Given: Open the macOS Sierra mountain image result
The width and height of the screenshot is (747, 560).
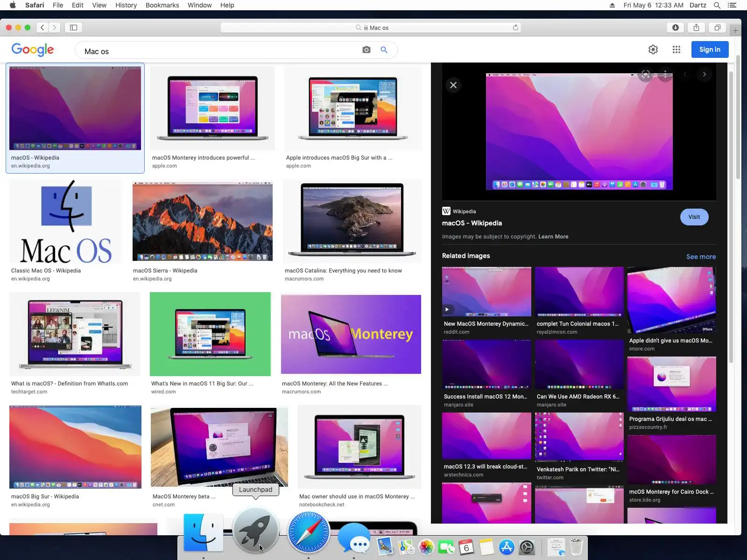Looking at the screenshot, I should coord(203,221).
